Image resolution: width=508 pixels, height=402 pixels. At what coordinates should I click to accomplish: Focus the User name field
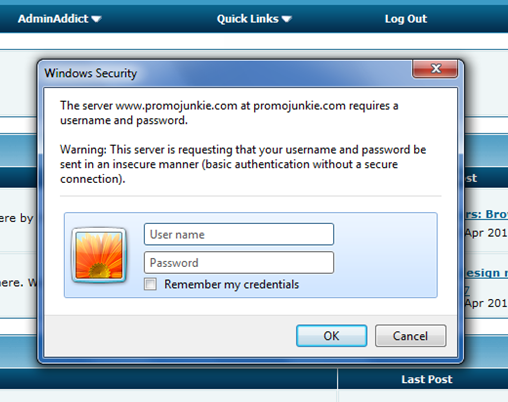(239, 234)
